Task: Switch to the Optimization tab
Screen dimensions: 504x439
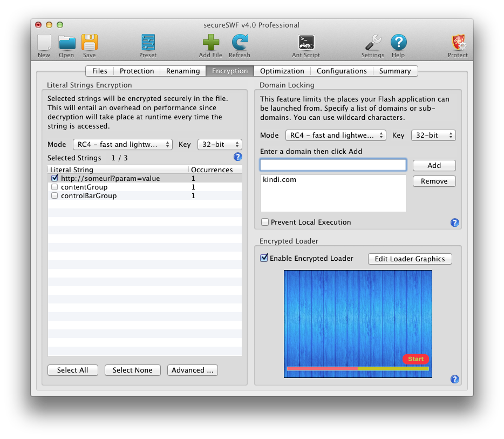Action: click(282, 71)
